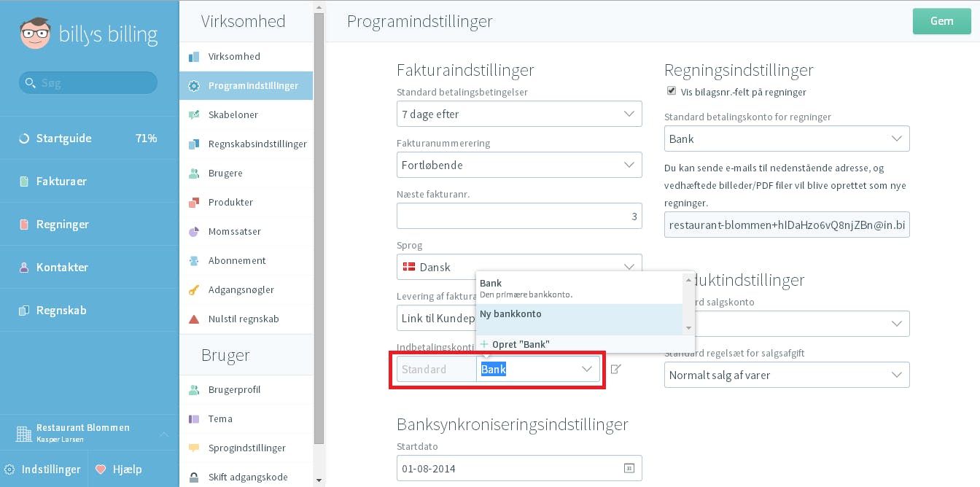Click the Startguide 71% progress item
The height and width of the screenshot is (487, 980).
[89, 138]
